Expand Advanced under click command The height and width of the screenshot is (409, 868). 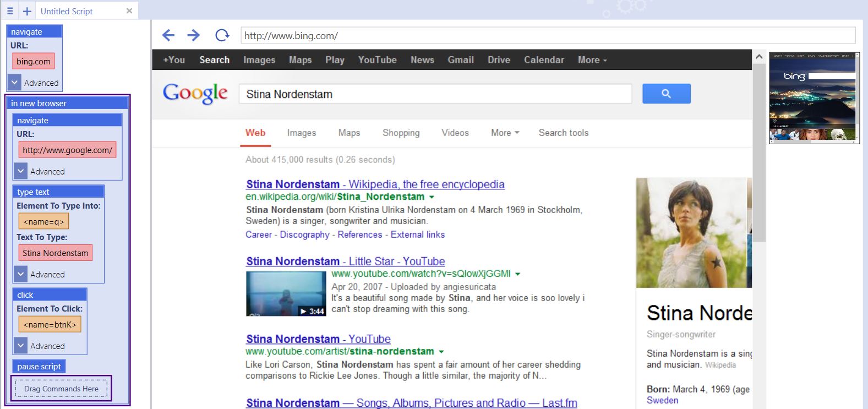(21, 346)
